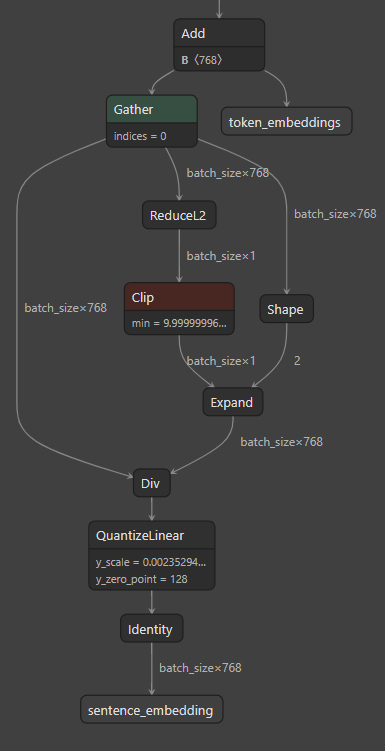
Task: Click the y_scale attribute of QuantizeLinear
Action: tap(151, 562)
